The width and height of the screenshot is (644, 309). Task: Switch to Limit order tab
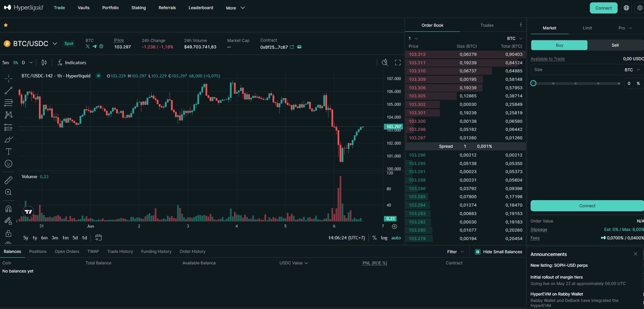pos(587,28)
